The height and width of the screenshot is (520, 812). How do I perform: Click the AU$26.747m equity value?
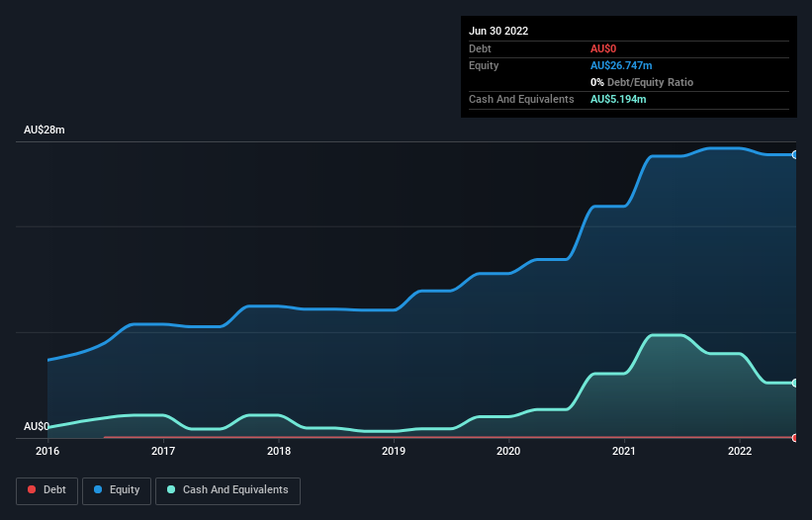pyautogui.click(x=621, y=65)
